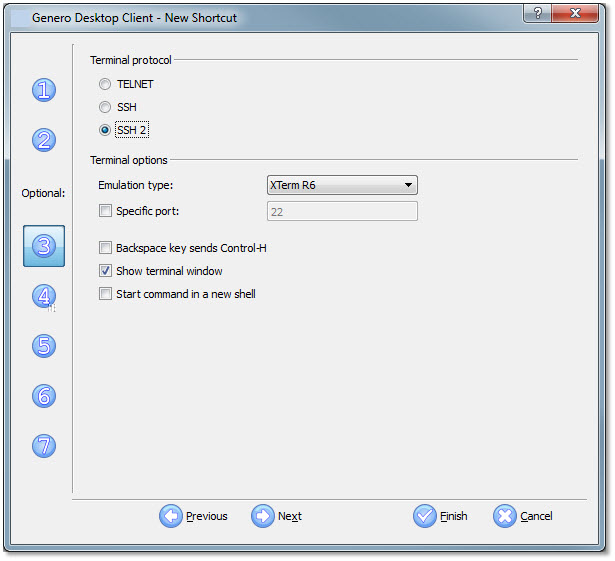Open optional step 6 icon
The height and width of the screenshot is (561, 615).
coord(44,396)
